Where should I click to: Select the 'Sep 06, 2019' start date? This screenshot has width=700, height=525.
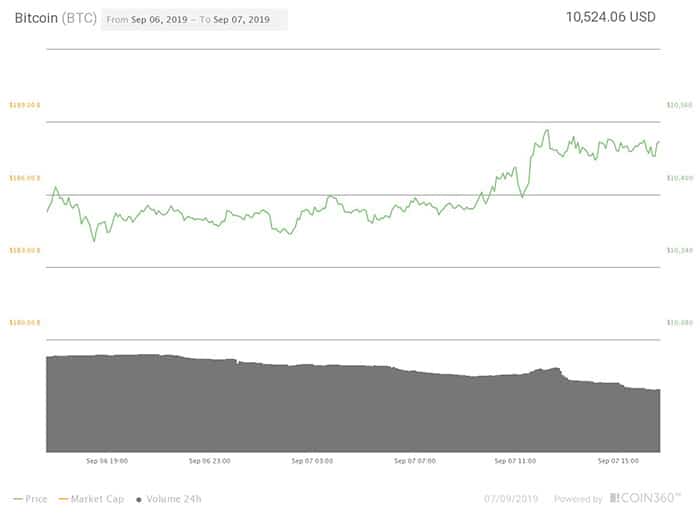pos(162,20)
